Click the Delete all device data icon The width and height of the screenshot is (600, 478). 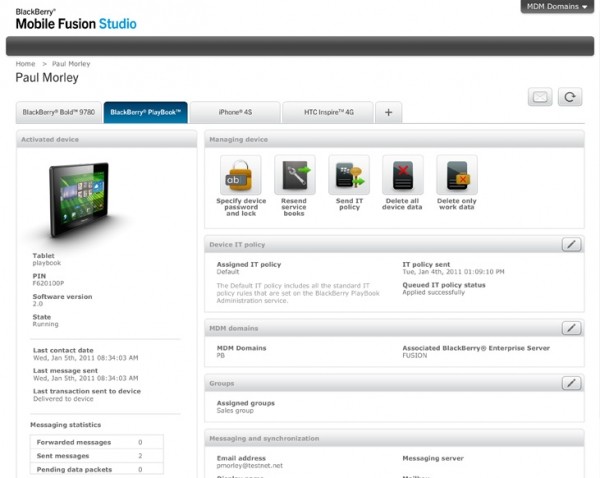[402, 175]
